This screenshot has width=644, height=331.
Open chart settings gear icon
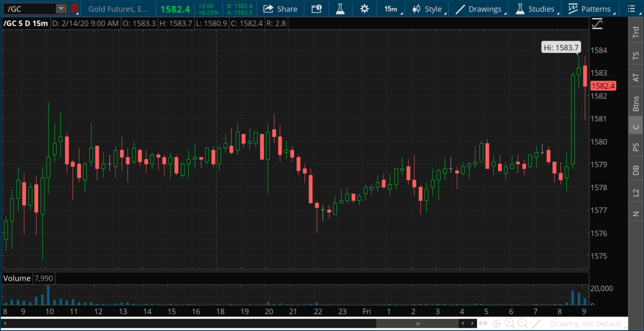(364, 9)
